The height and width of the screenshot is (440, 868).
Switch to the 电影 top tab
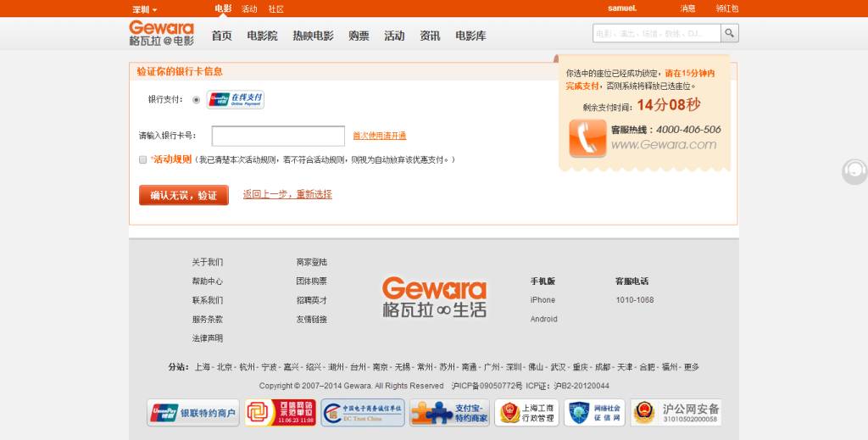(223, 8)
